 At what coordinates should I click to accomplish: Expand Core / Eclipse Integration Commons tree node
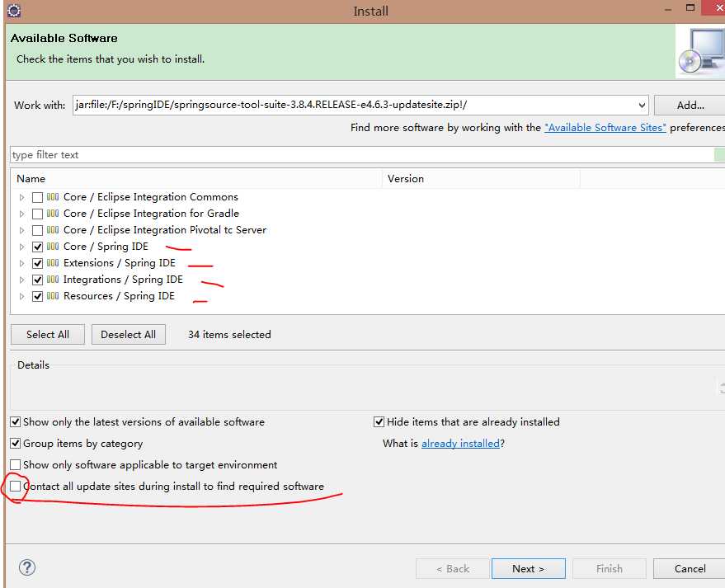21,197
